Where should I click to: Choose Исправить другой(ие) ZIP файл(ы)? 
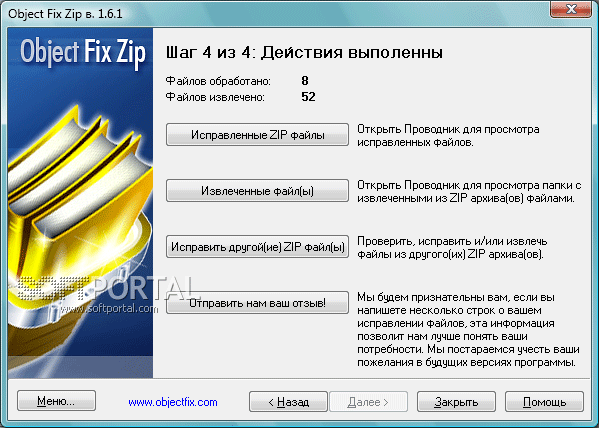click(x=257, y=246)
